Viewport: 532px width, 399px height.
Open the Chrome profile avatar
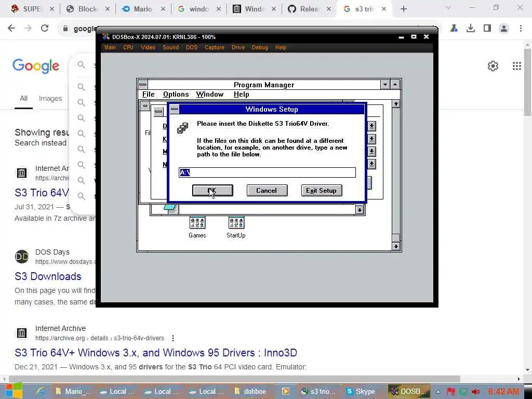(504, 28)
